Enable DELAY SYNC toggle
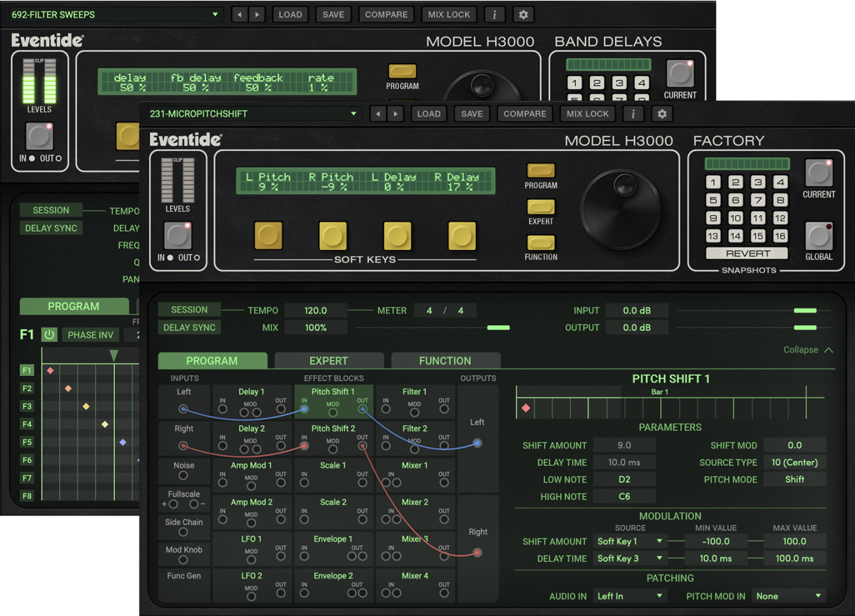Viewport: 855px width, 616px height. point(189,328)
